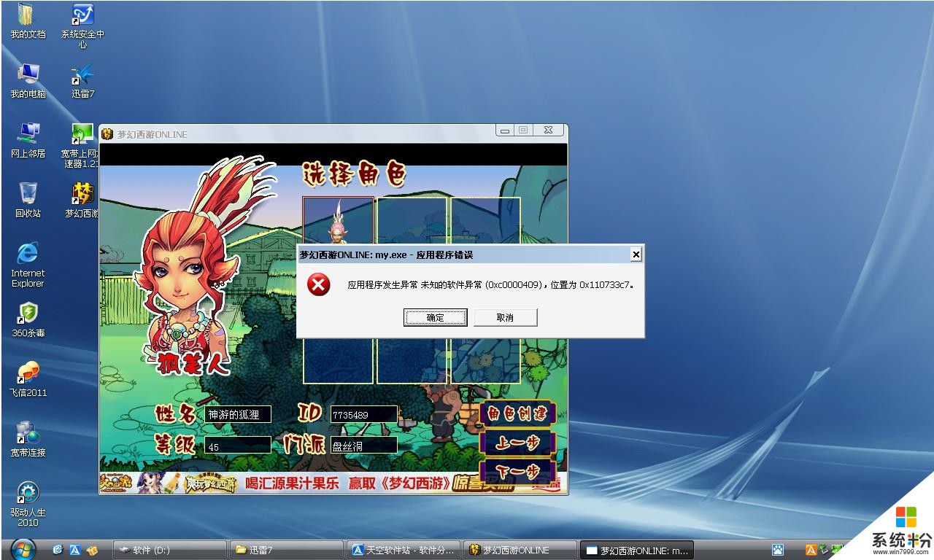This screenshot has width=934, height=560.
Task: Select the first character slot thumbnail
Action: click(338, 221)
